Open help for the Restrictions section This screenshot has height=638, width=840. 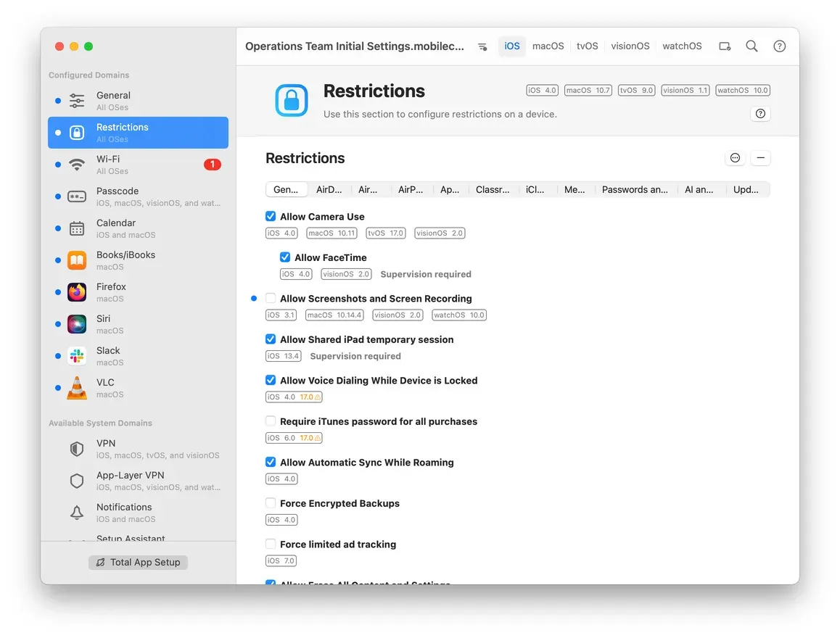coord(760,113)
